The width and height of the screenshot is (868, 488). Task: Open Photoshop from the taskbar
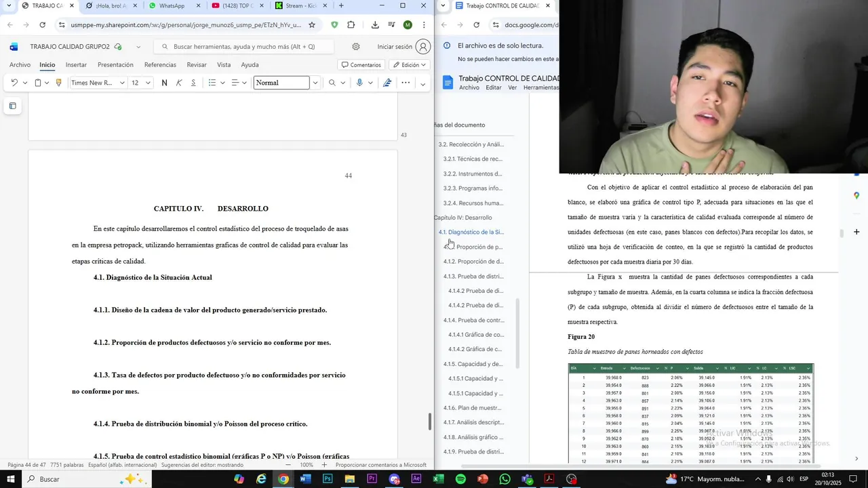(x=328, y=479)
